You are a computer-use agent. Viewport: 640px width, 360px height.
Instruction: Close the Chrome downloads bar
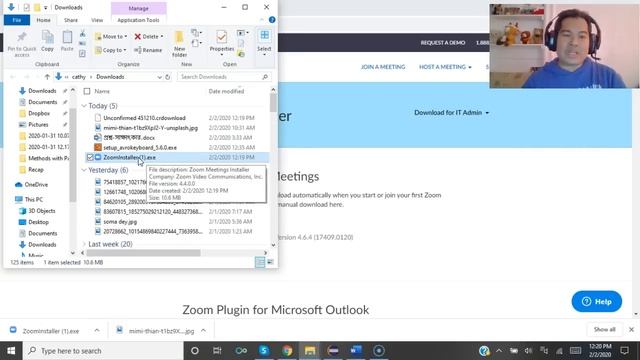[x=631, y=329]
